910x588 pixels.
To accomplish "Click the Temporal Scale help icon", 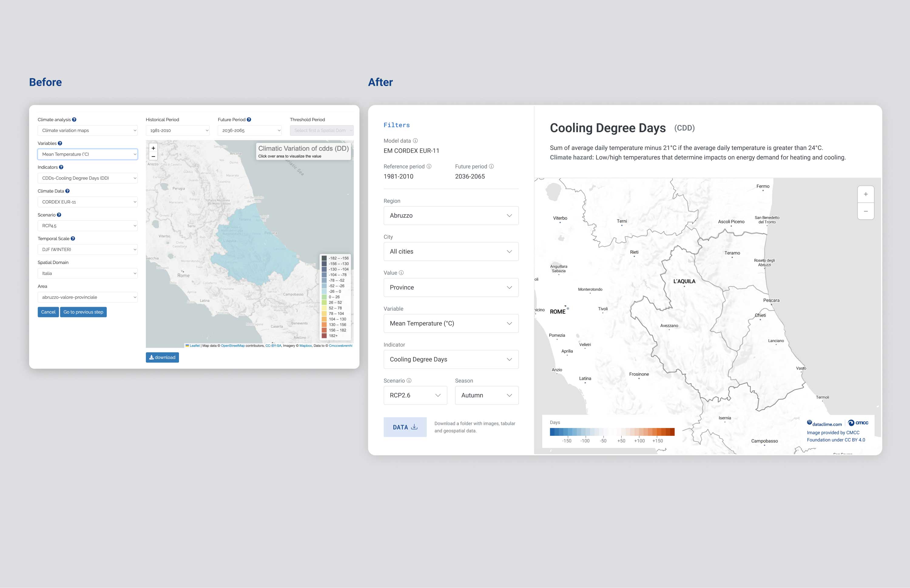I will click(x=72, y=238).
